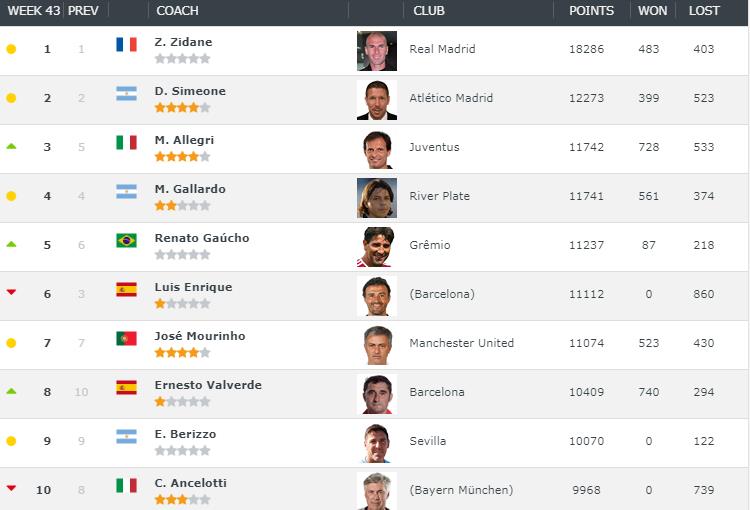
Task: Click the yellow dot indicator for rank 1
Action: tap(11, 49)
